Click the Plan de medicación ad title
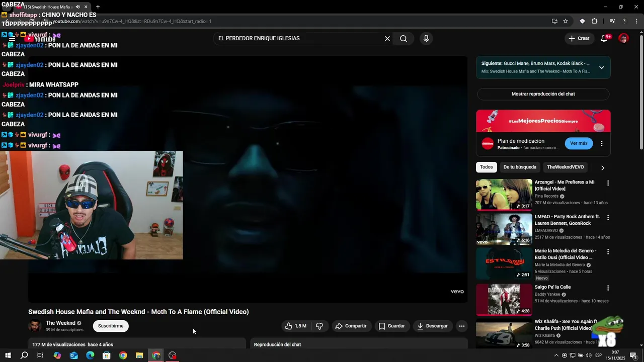This screenshot has width=644, height=362. coord(521,141)
